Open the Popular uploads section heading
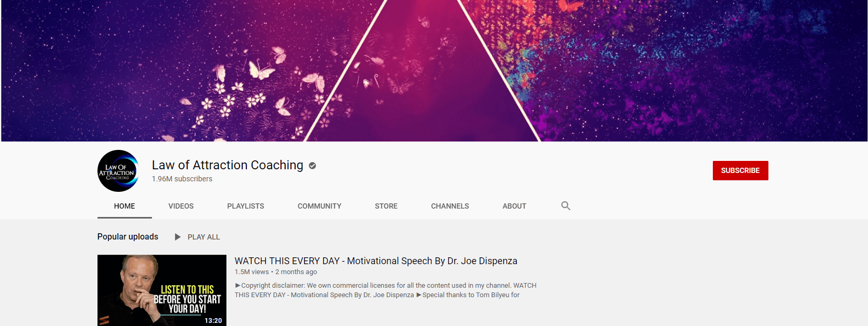This screenshot has width=868, height=326. point(128,236)
